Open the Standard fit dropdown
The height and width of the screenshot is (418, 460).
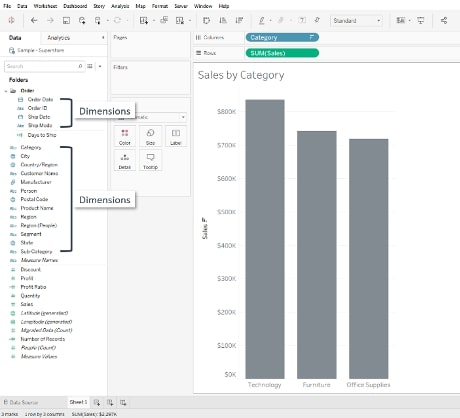tap(356, 21)
